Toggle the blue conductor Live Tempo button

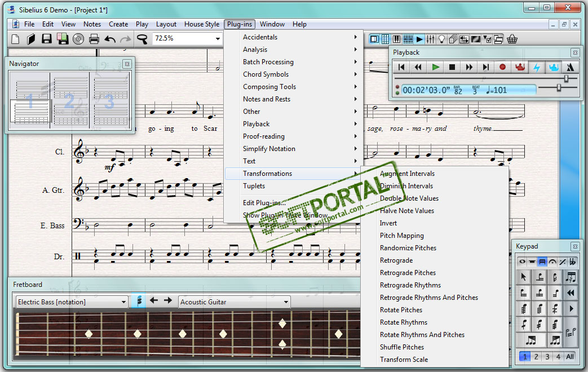click(554, 67)
